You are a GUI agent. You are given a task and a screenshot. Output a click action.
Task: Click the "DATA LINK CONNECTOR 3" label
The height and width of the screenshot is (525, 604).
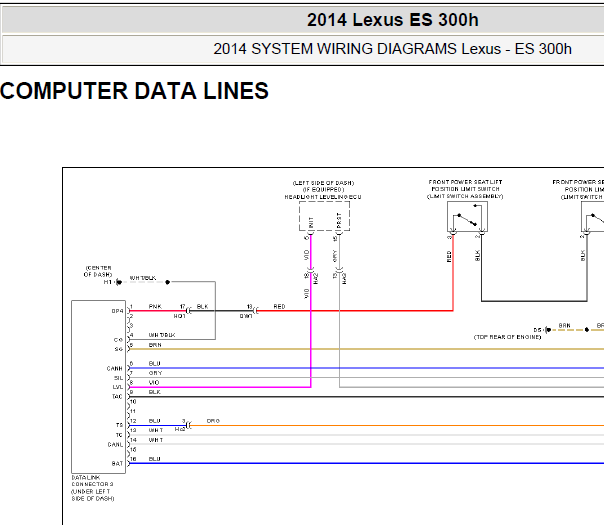pyautogui.click(x=92, y=481)
